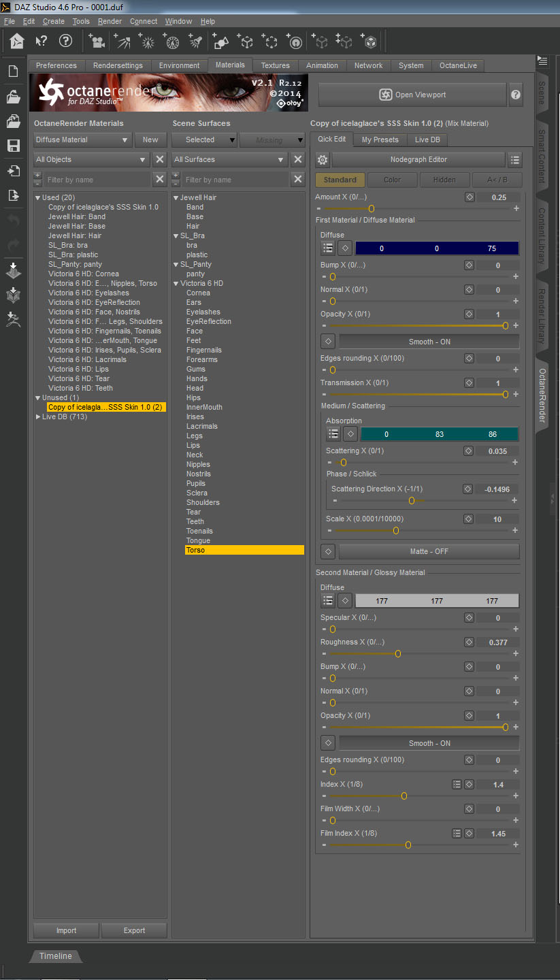Click the New material button
This screenshot has height=980, width=560.
(x=150, y=140)
